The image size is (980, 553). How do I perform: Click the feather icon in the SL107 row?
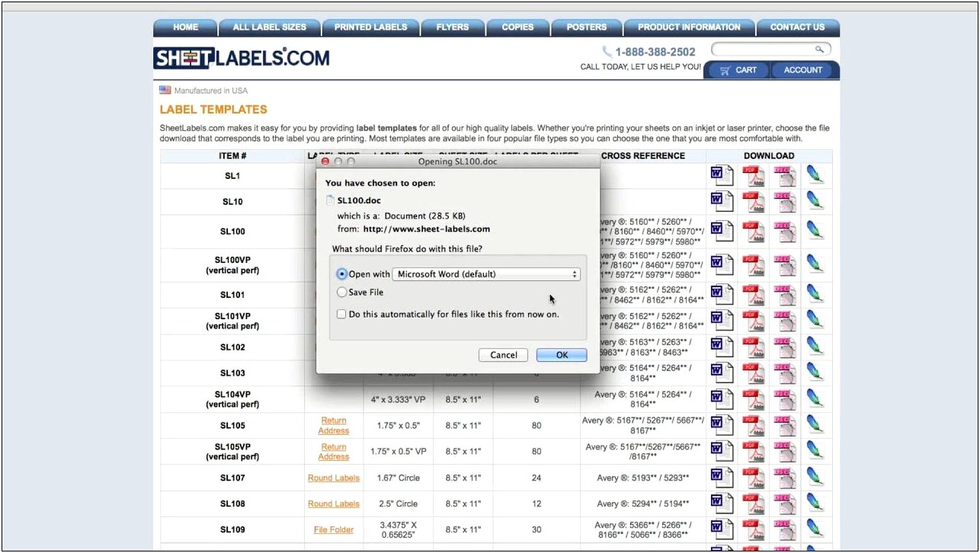point(815,478)
